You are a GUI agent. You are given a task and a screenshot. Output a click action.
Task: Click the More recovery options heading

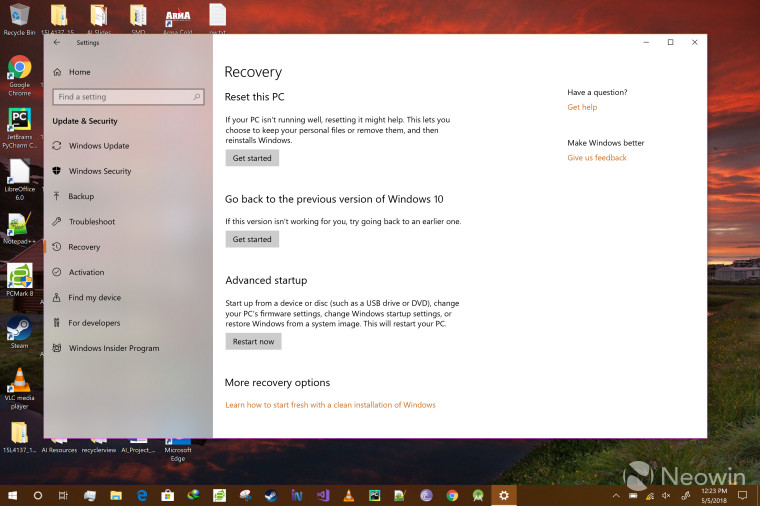tap(277, 382)
